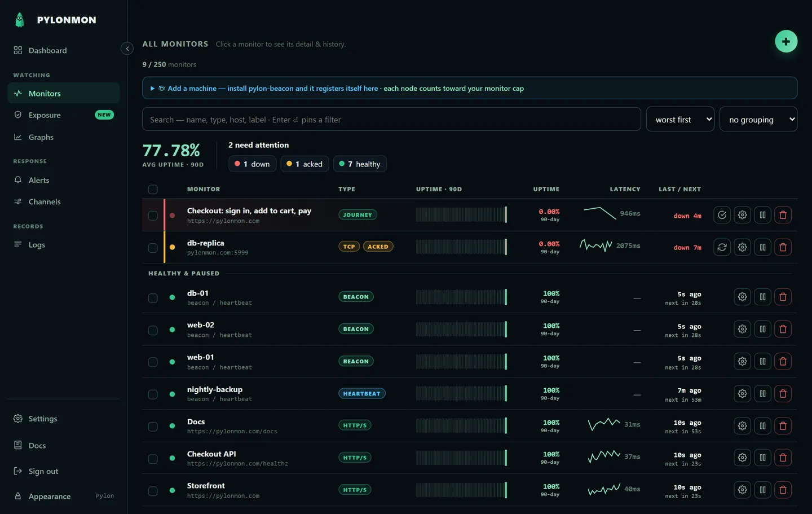Open gear settings for Storefront monitor
This screenshot has width=812, height=514.
742,490
